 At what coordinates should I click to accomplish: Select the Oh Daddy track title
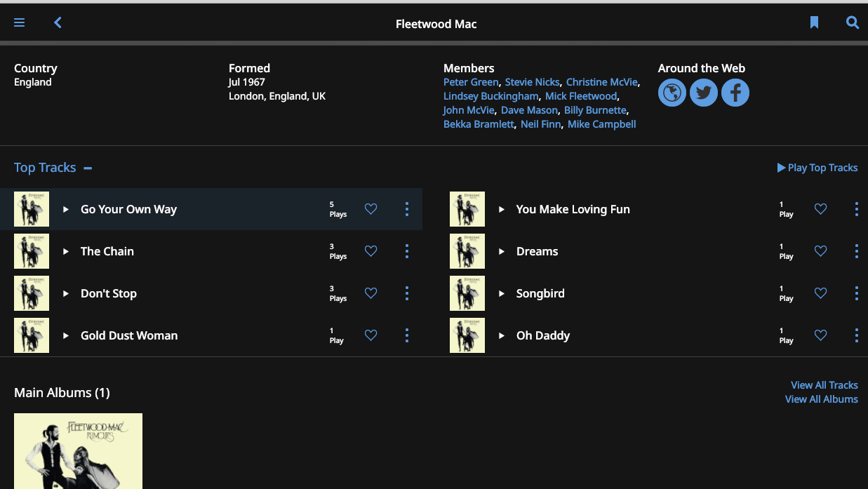coord(543,335)
